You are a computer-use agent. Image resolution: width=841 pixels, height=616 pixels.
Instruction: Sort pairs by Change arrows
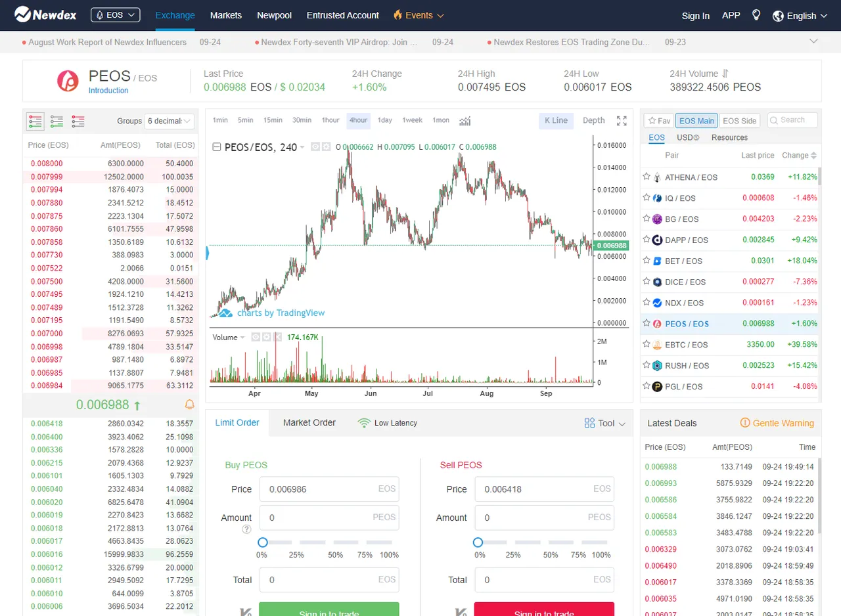tap(814, 156)
